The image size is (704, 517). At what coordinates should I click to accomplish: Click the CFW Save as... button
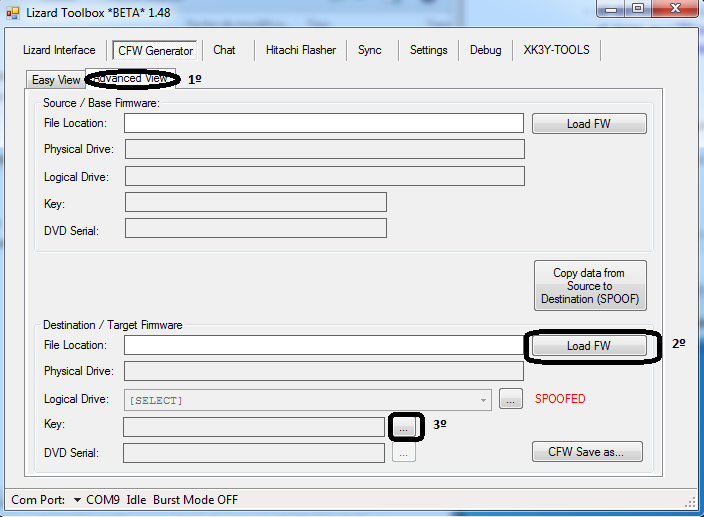tap(587, 451)
